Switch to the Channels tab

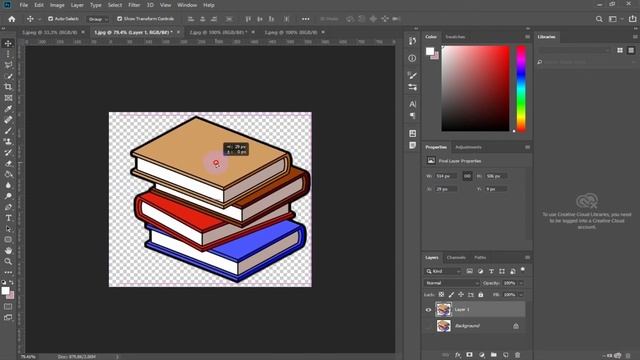click(x=456, y=258)
